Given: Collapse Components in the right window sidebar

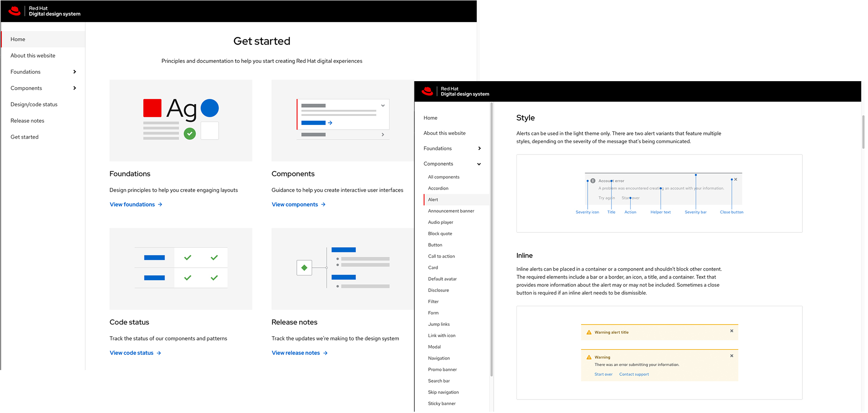Looking at the screenshot, I should click(479, 164).
